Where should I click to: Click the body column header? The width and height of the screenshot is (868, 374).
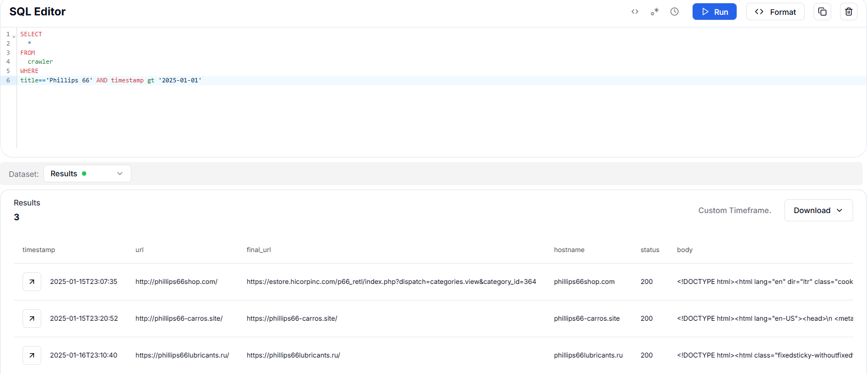[685, 250]
